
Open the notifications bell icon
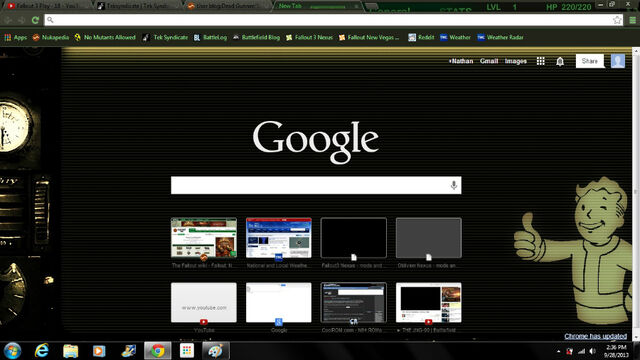(x=560, y=61)
